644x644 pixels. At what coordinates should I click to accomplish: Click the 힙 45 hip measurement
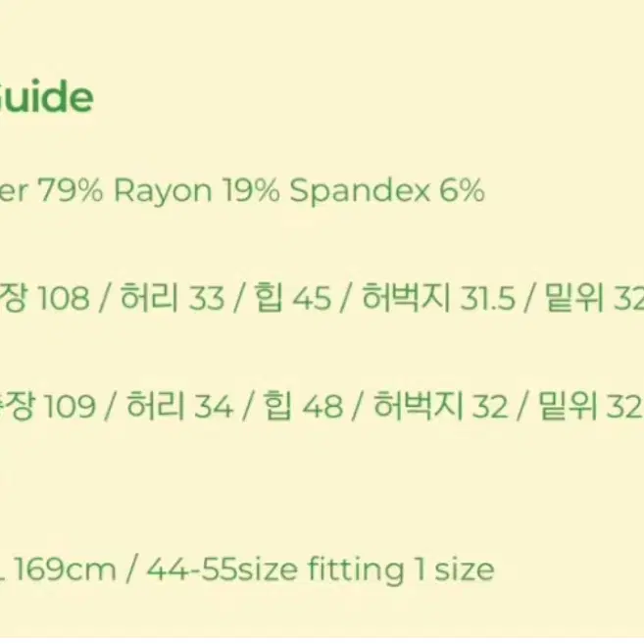click(292, 297)
